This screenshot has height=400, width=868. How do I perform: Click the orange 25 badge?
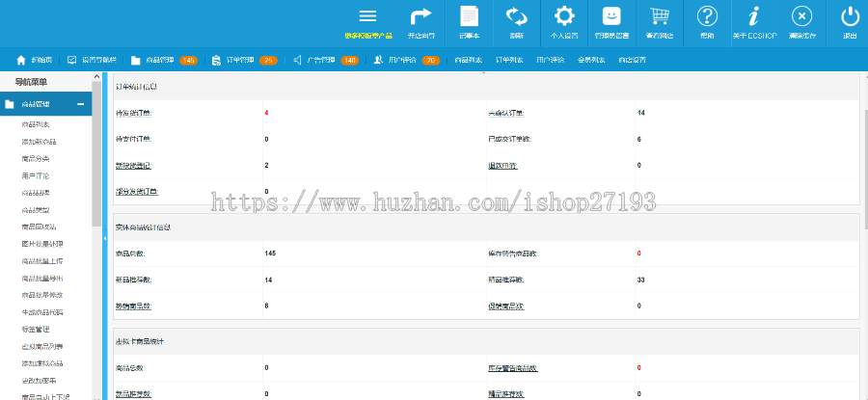268,61
